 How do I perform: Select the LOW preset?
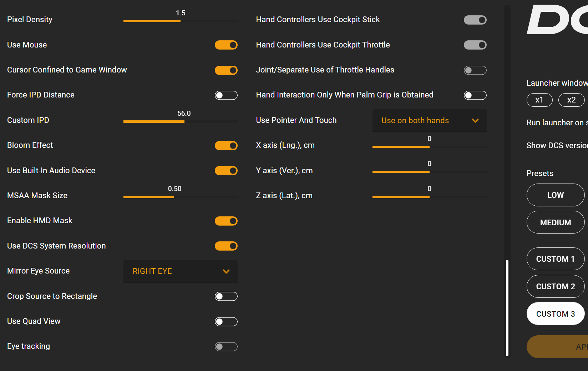click(555, 195)
